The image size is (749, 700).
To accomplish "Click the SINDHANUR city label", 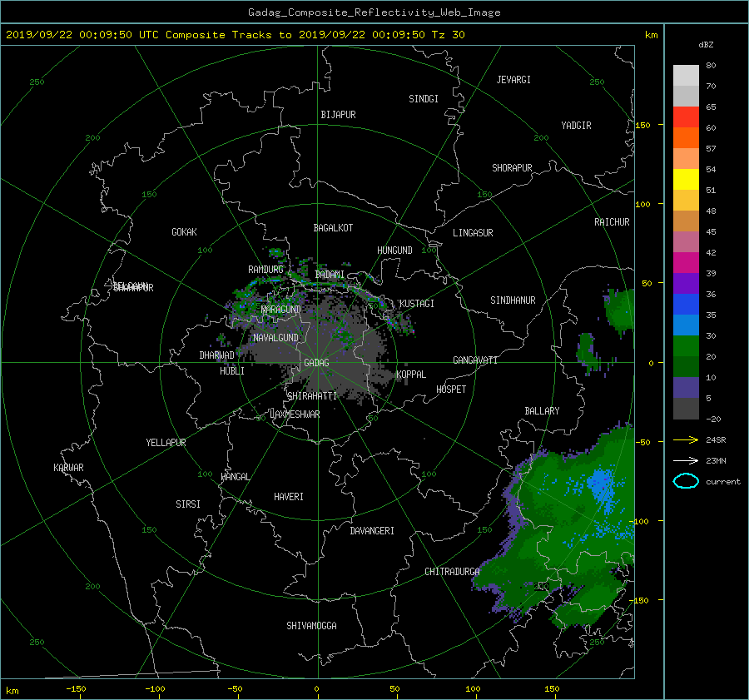I will coord(513,300).
